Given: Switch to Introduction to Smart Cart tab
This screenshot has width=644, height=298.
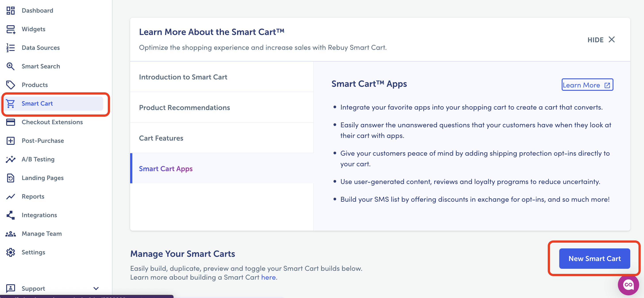Looking at the screenshot, I should tap(183, 77).
